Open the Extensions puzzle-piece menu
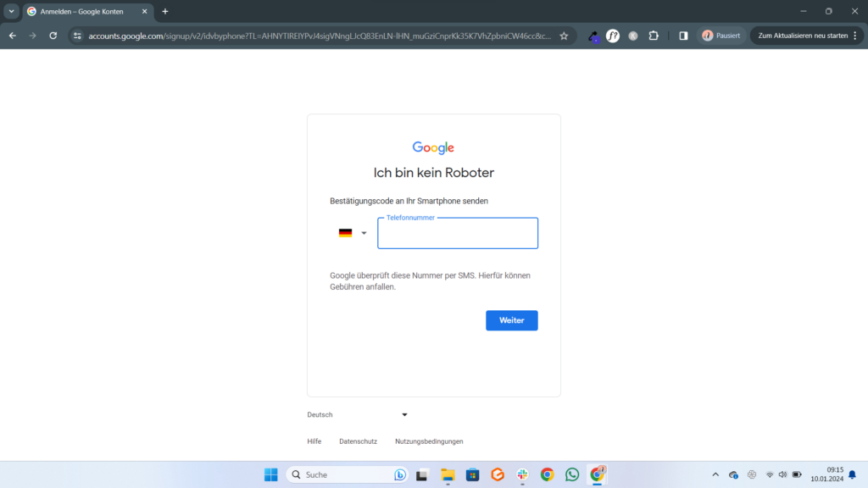Image resolution: width=868 pixels, height=488 pixels. click(x=654, y=36)
